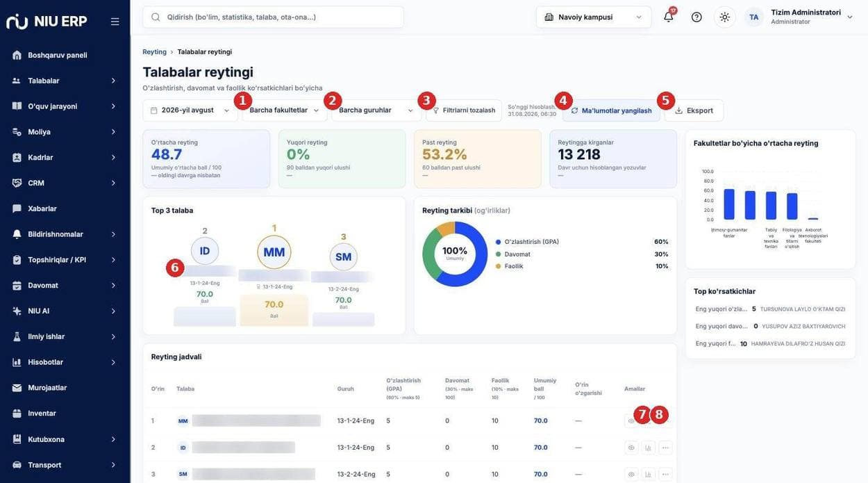Viewport: 868px width, 483px height.
Task: Click the green Davomat legend dot
Action: 498,254
